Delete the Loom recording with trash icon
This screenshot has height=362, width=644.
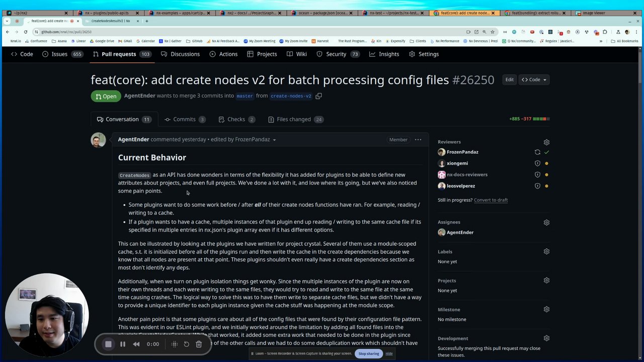point(199,344)
